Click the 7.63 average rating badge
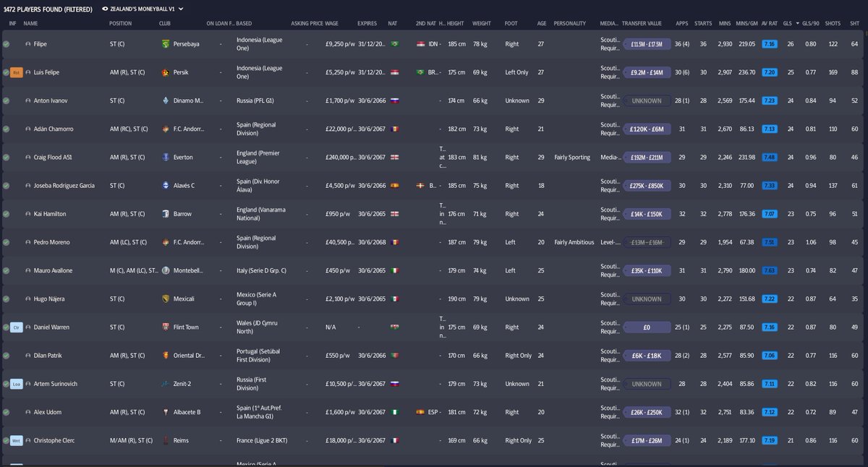Image resolution: width=868 pixels, height=467 pixels. click(770, 270)
